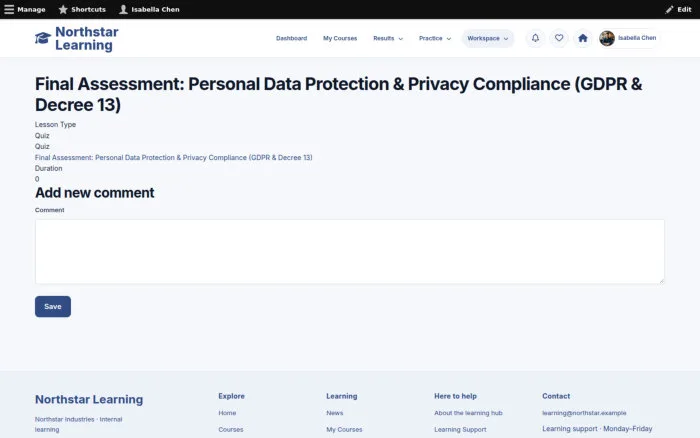Click the 'Here to help' footer heading
The height and width of the screenshot is (438, 700).
[455, 396]
